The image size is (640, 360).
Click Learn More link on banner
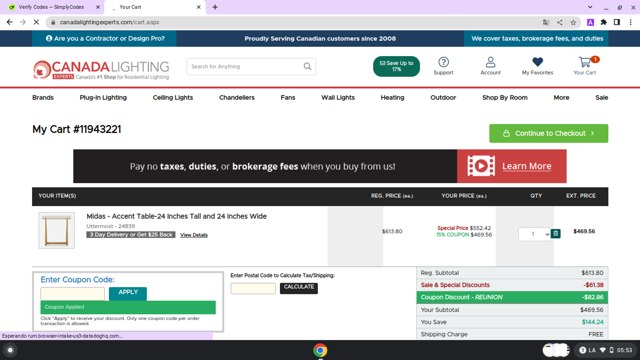click(x=527, y=166)
